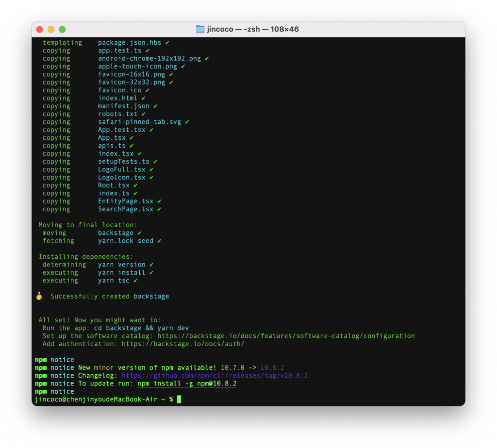Image resolution: width=497 pixels, height=448 pixels.
Task: Minimize the terminal with yellow button
Action: pyautogui.click(x=51, y=30)
